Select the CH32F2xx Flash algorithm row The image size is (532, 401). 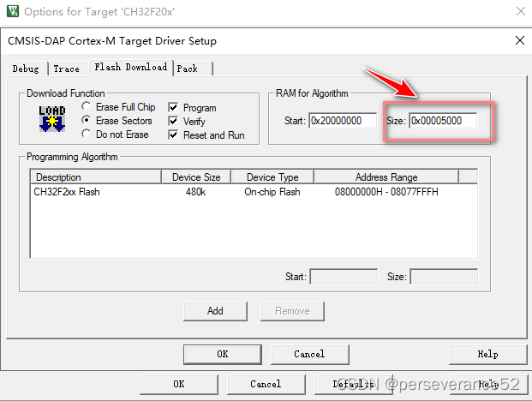254,192
